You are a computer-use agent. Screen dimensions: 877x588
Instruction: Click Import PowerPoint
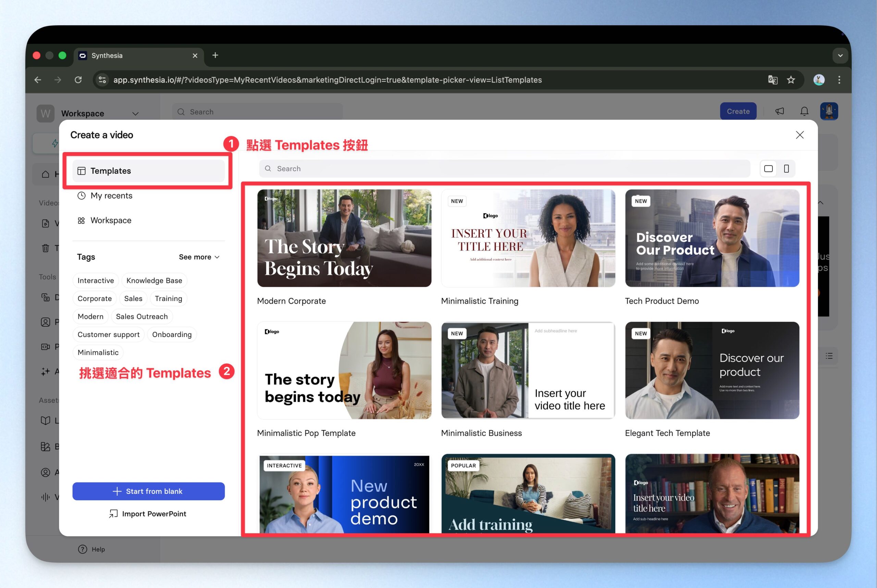click(148, 514)
